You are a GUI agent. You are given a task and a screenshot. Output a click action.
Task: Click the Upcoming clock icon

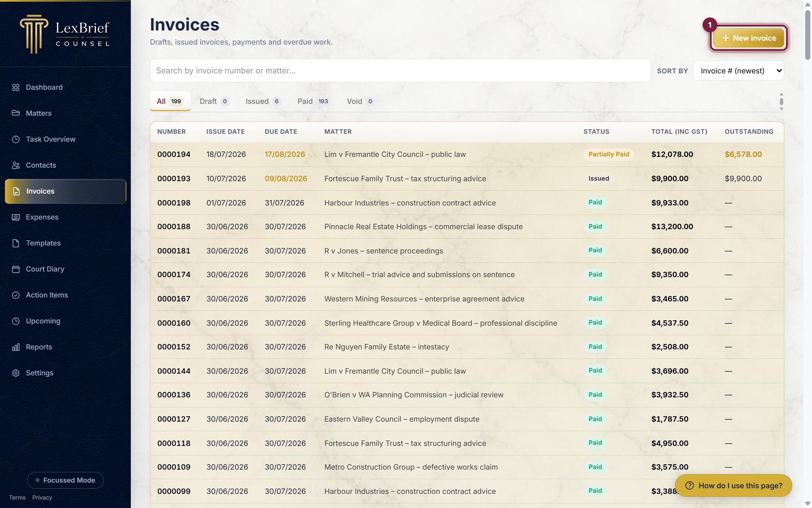(16, 321)
